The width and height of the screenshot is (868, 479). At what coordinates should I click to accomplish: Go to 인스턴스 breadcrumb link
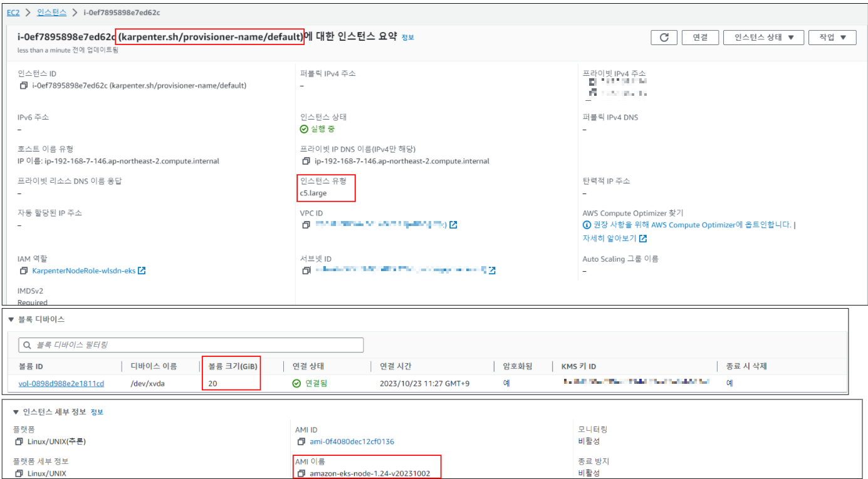click(52, 12)
